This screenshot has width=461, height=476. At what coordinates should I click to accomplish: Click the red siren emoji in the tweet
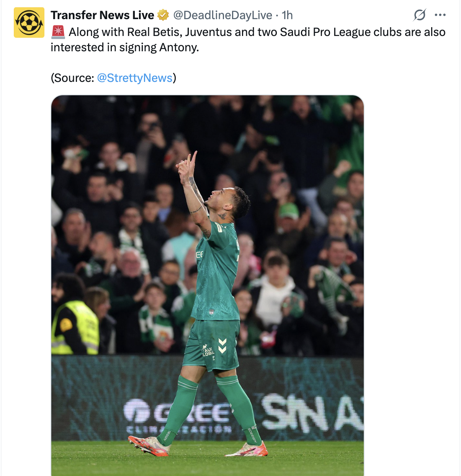[58, 32]
